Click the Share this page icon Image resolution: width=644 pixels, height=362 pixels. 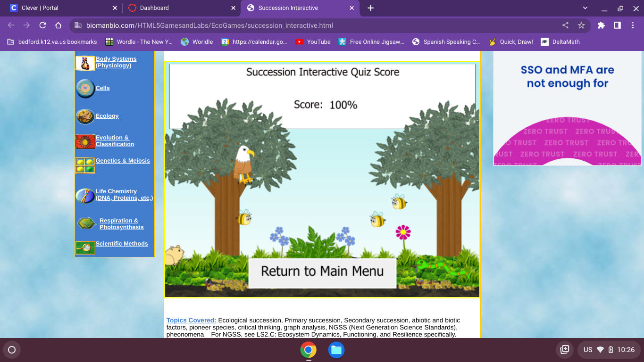point(565,25)
